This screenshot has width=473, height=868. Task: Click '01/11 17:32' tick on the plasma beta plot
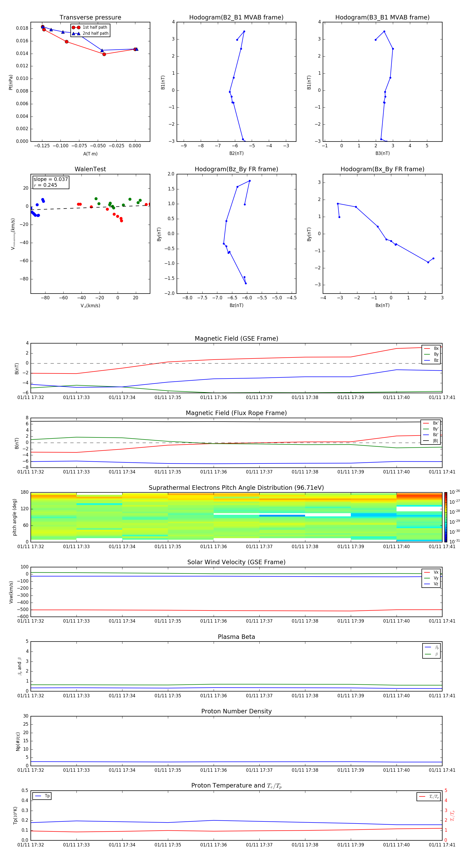[x=31, y=695]
